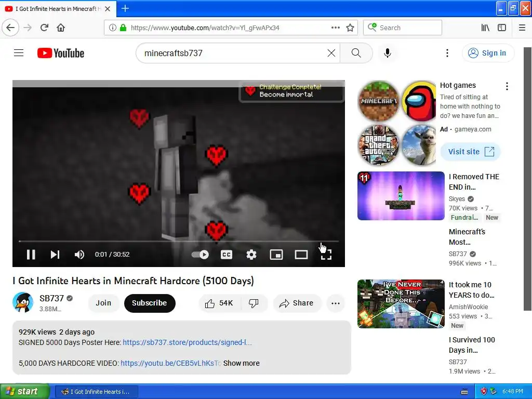Bookmark this page with star
The height and width of the screenshot is (399, 532).
pyautogui.click(x=350, y=28)
